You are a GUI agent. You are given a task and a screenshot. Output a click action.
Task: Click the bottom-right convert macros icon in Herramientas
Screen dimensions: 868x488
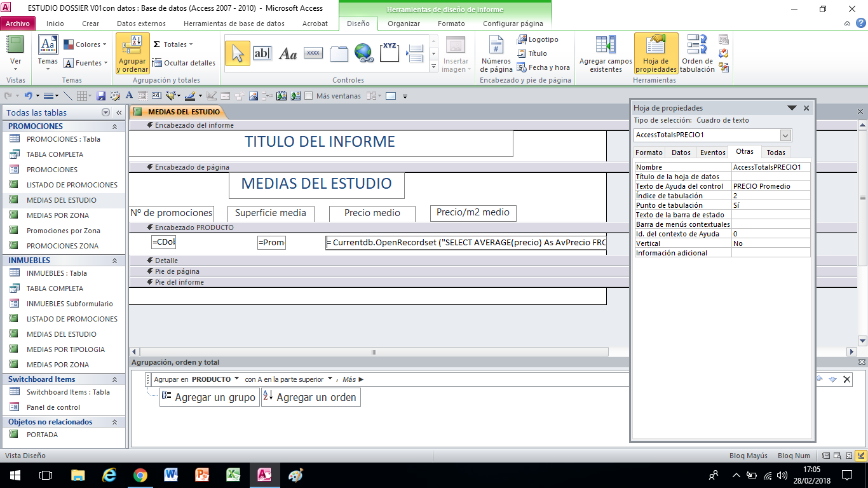723,67
